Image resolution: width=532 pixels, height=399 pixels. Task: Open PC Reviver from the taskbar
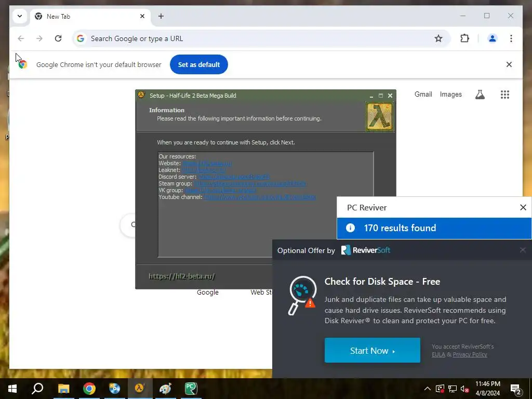(x=191, y=389)
